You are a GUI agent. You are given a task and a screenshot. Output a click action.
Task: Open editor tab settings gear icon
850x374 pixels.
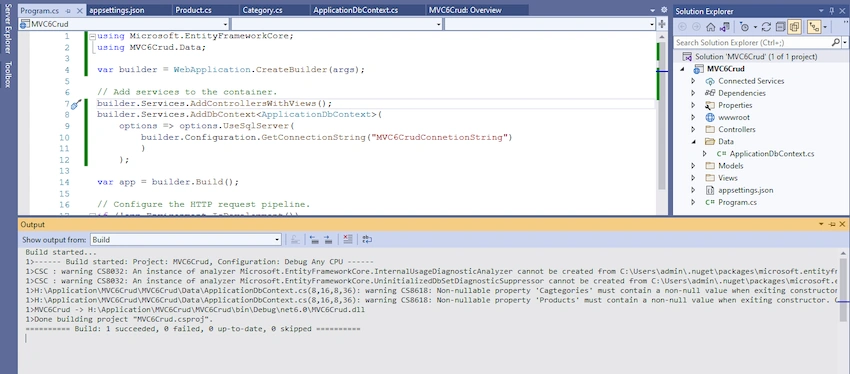[x=664, y=10]
